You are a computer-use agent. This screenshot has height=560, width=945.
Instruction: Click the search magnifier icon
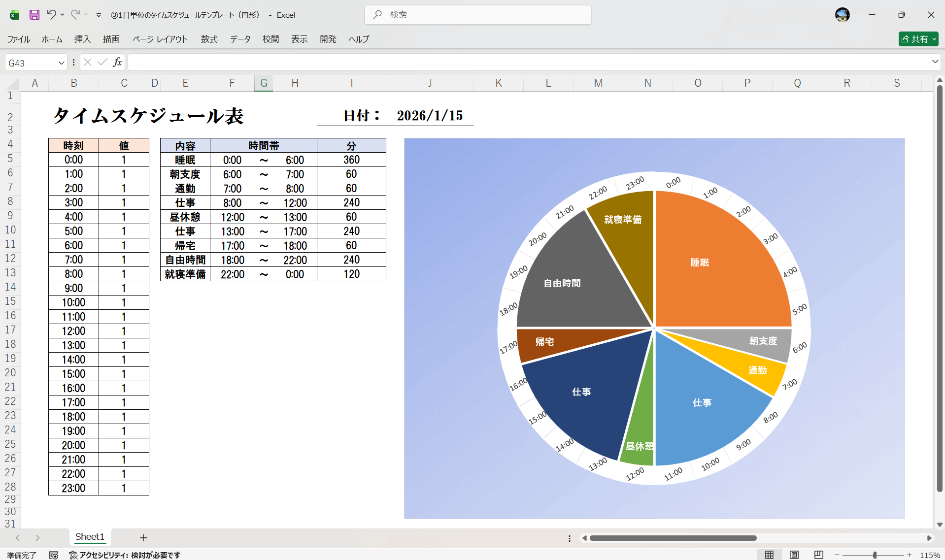[377, 15]
